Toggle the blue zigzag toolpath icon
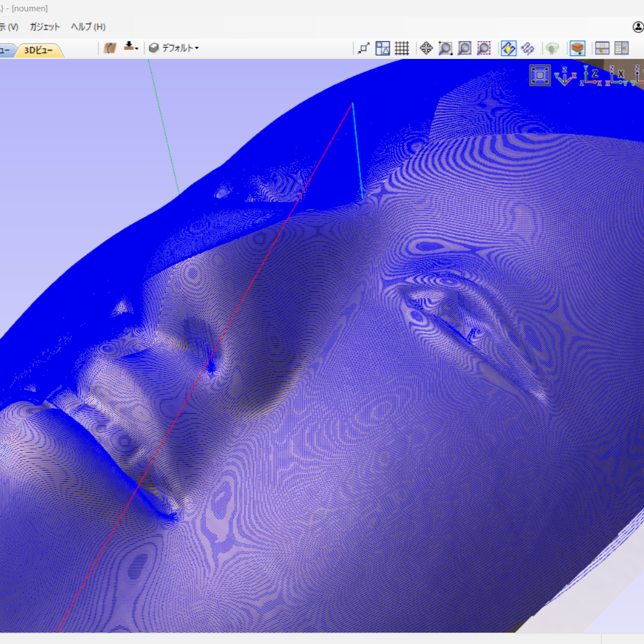This screenshot has width=644, height=644. point(528,48)
